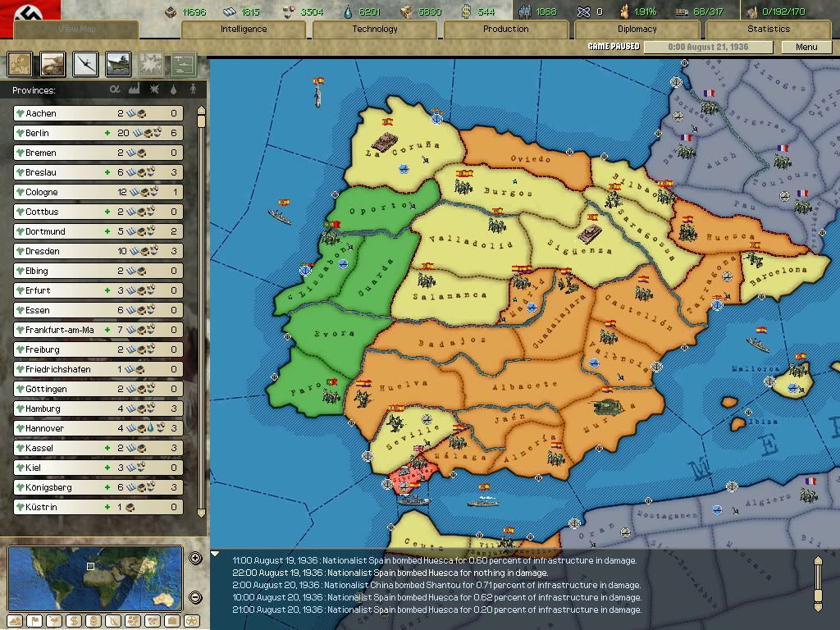Click the date August 21, 1936 display
Viewport: 840px width, 630px height.
point(708,47)
